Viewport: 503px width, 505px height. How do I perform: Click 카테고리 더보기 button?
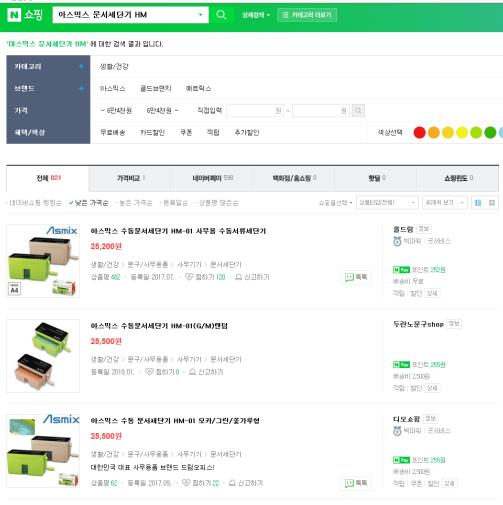click(x=307, y=15)
